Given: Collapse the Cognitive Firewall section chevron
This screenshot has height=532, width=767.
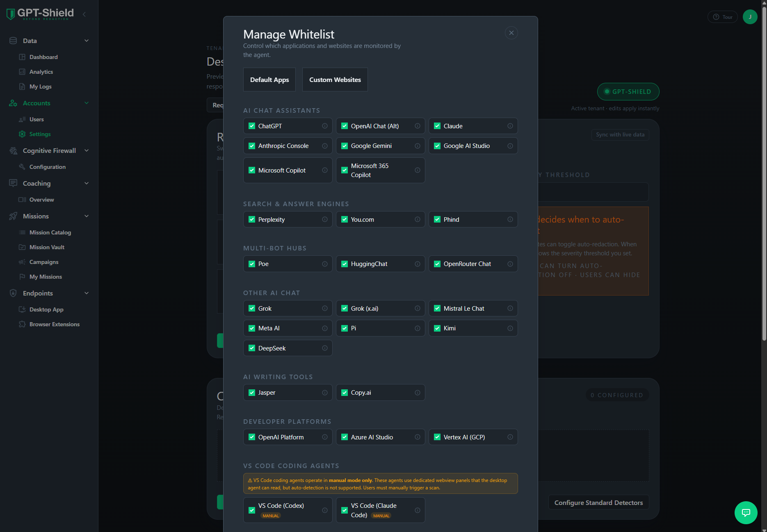Looking at the screenshot, I should (87, 150).
